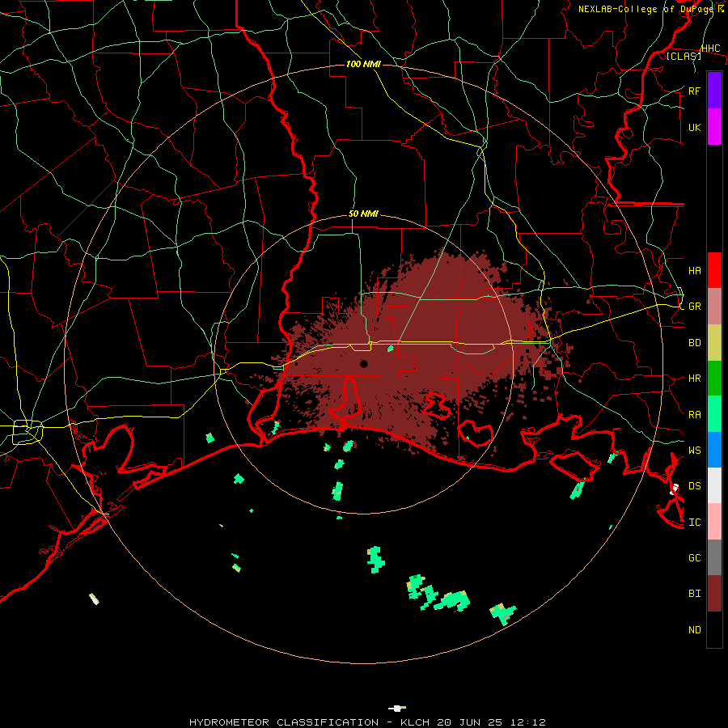The image size is (728, 728).
Task: Click the blue WS color swatch
Action: tap(714, 450)
